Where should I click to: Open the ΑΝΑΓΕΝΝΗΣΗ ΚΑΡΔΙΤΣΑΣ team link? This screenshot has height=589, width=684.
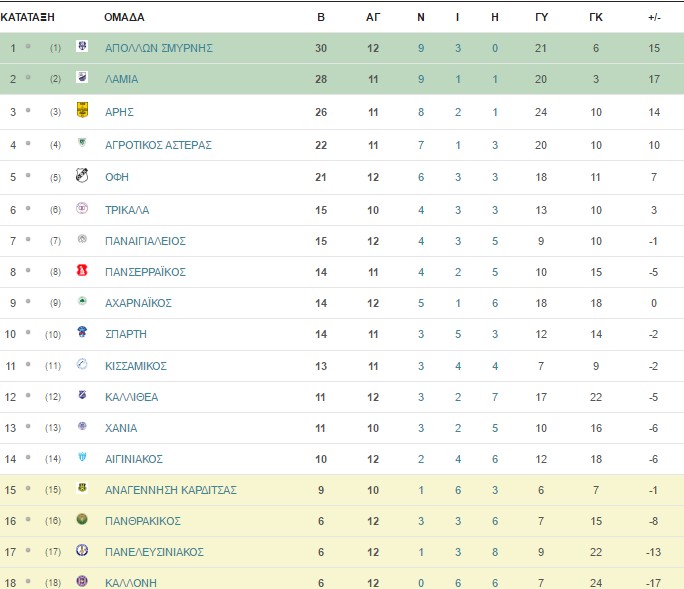[x=171, y=490]
